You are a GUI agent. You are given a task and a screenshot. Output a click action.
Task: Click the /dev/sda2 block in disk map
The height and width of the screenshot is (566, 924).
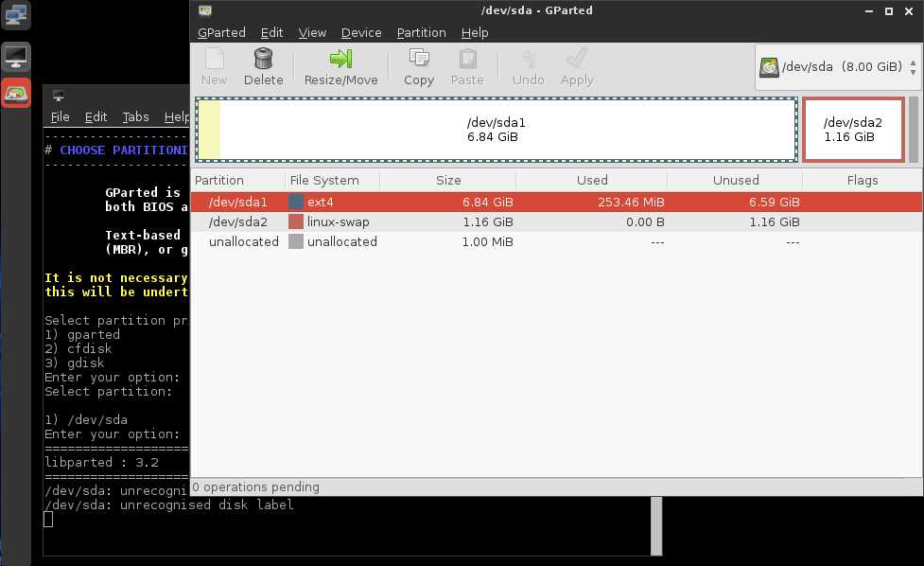(852, 130)
